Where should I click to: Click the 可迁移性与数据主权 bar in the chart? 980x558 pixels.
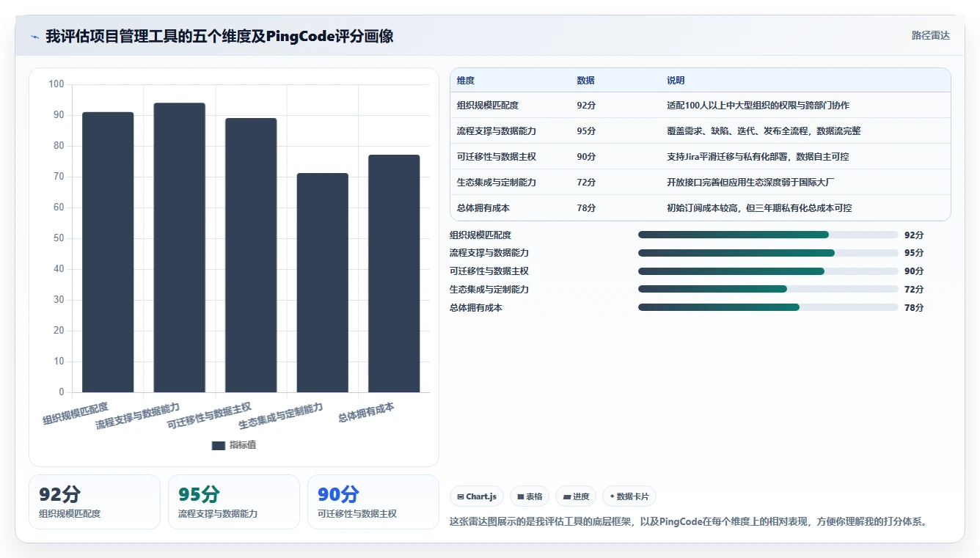click(x=251, y=255)
